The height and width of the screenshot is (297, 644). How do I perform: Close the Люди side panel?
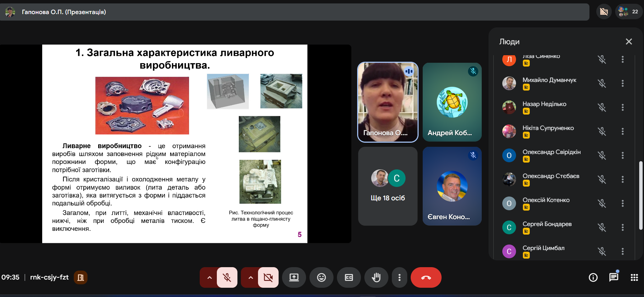pyautogui.click(x=629, y=41)
